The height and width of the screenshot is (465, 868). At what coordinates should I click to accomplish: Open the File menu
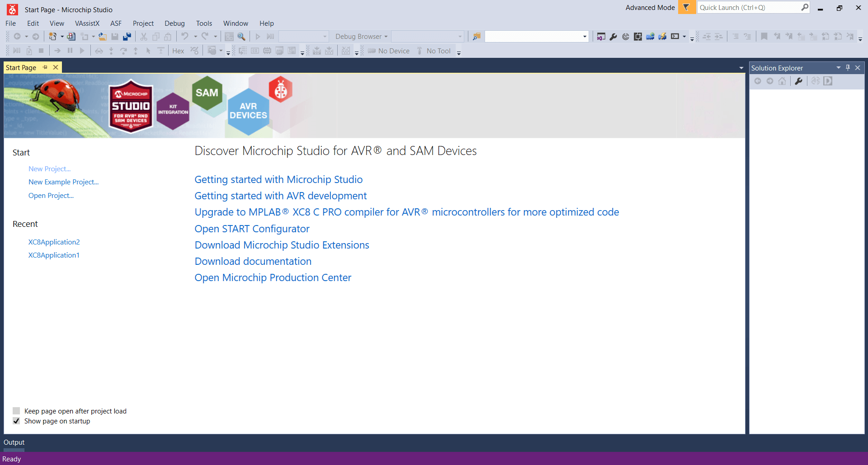point(10,23)
